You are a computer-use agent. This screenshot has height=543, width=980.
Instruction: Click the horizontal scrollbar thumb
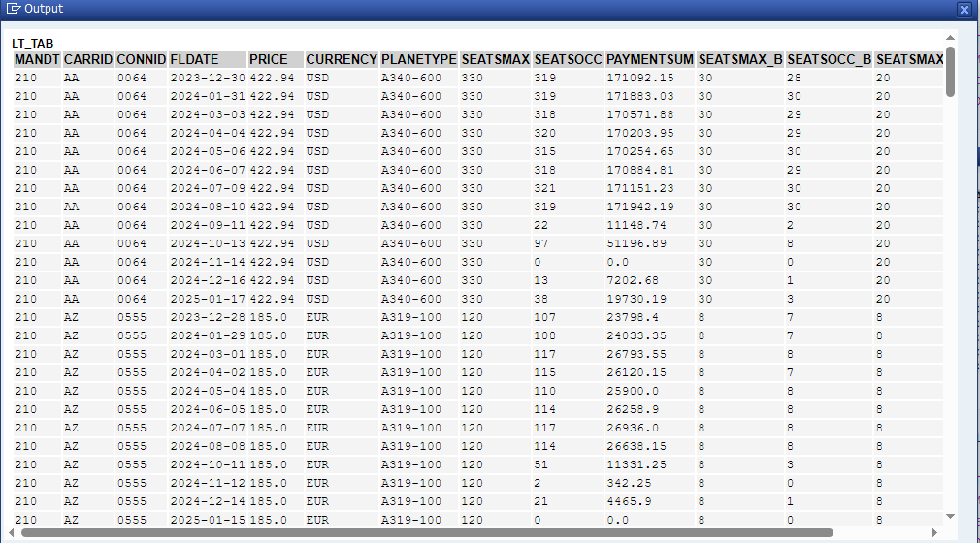coord(427,533)
